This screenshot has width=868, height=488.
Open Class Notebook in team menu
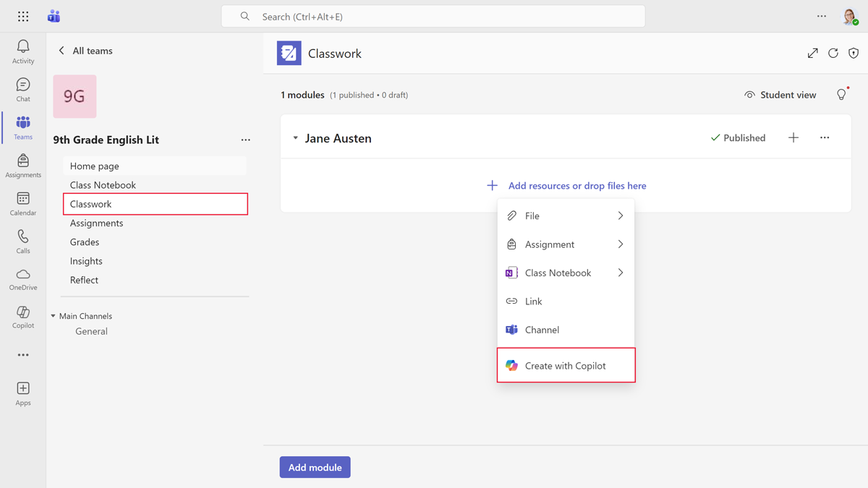[154, 185]
